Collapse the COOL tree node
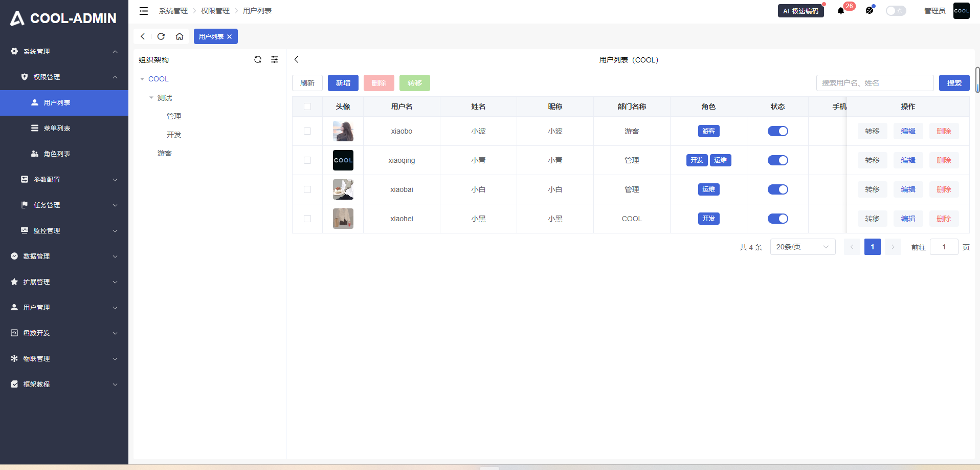 click(142, 79)
